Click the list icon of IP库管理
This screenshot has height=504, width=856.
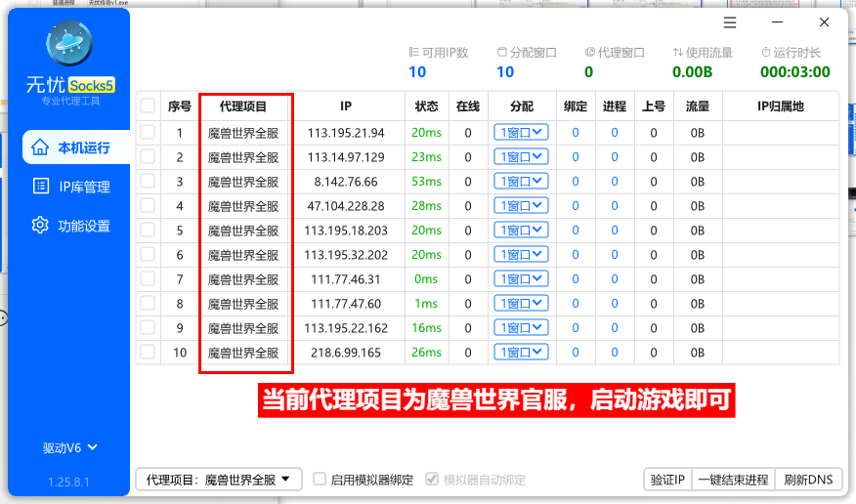tap(41, 187)
